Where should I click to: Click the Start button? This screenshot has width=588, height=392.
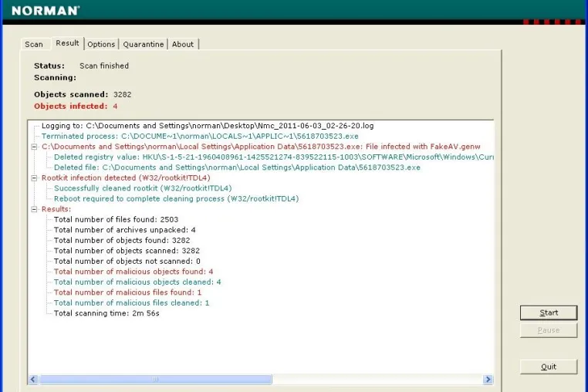(548, 313)
